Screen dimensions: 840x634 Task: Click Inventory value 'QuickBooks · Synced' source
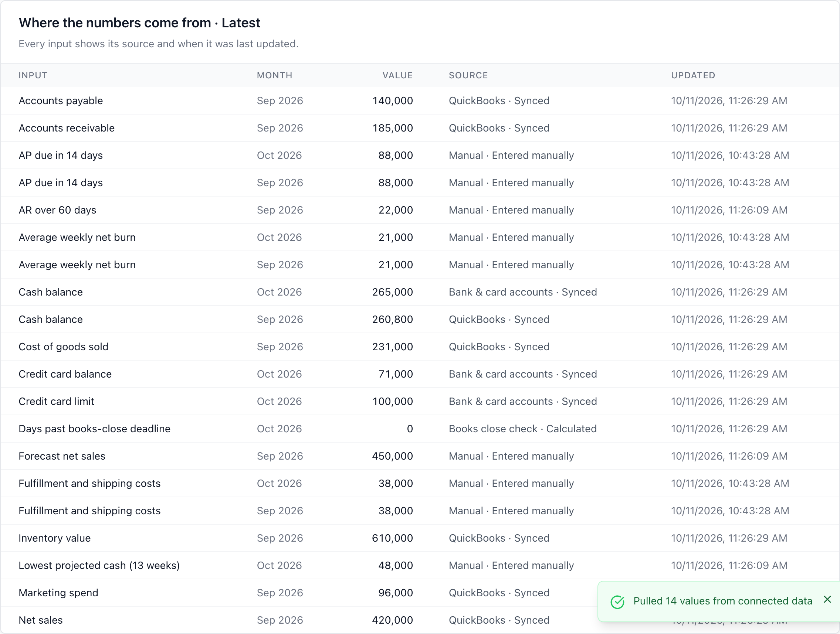coord(499,538)
